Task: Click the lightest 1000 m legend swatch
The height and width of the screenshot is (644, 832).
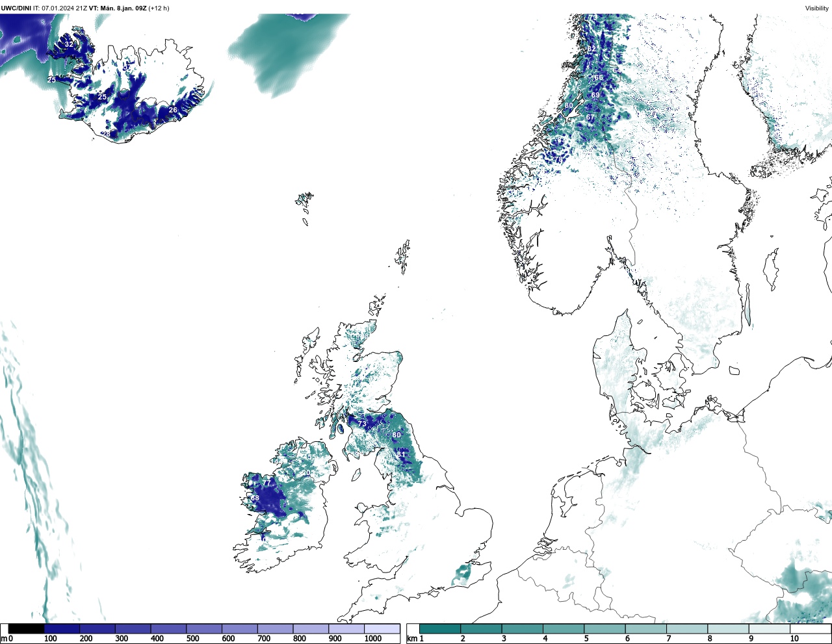Action: pos(382,629)
